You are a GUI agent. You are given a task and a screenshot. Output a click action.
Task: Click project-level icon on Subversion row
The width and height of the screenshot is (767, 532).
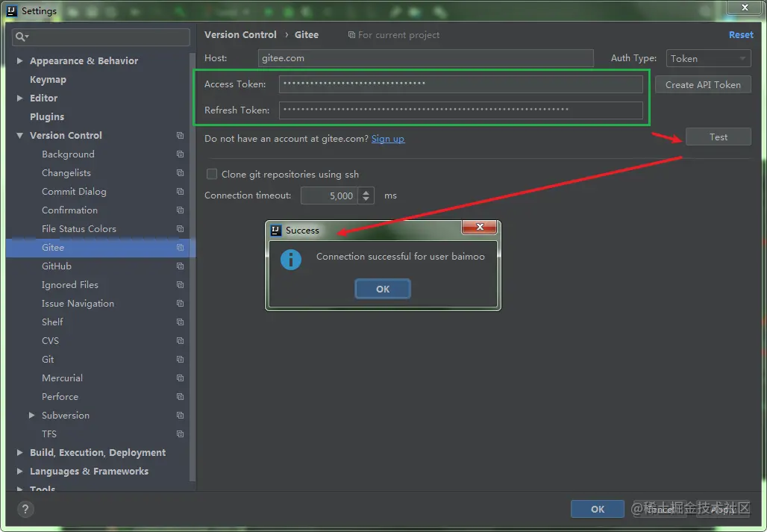click(x=180, y=415)
